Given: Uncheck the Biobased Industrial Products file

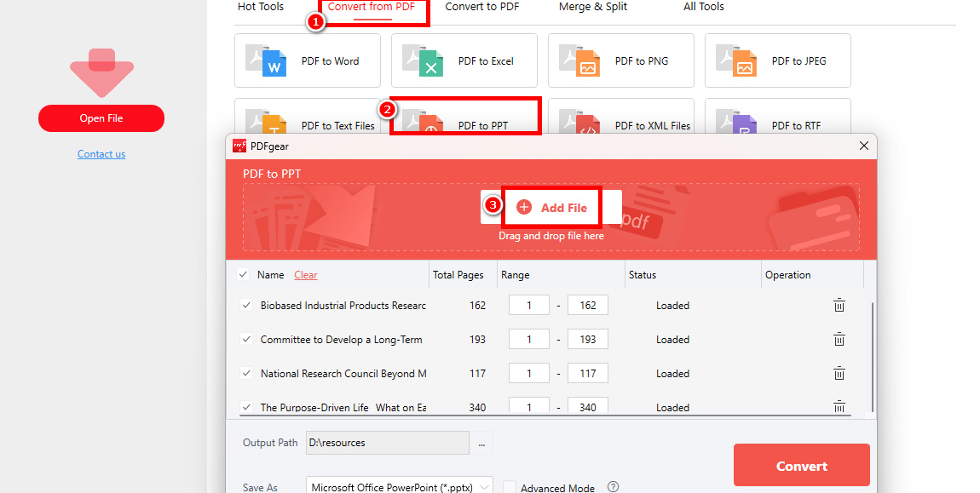Looking at the screenshot, I should pos(246,306).
